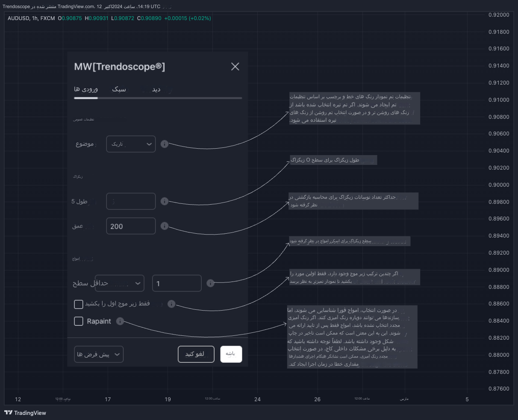Open the پیش فرض ها defaults dropdown

pyautogui.click(x=99, y=354)
